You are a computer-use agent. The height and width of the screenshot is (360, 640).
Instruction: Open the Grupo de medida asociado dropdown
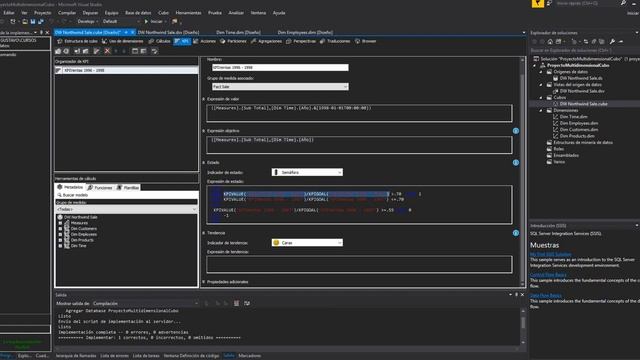(x=280, y=87)
